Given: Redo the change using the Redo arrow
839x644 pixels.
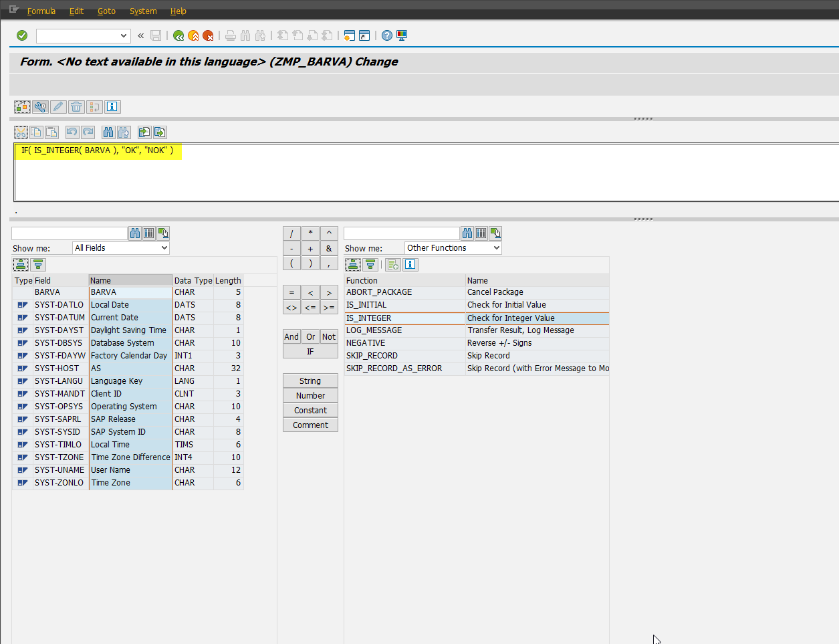Looking at the screenshot, I should (x=88, y=132).
